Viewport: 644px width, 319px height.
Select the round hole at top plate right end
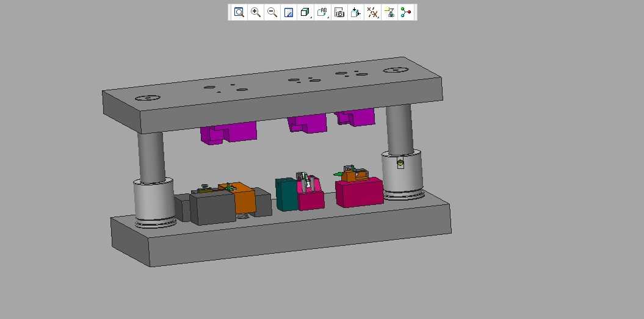pyautogui.click(x=396, y=70)
